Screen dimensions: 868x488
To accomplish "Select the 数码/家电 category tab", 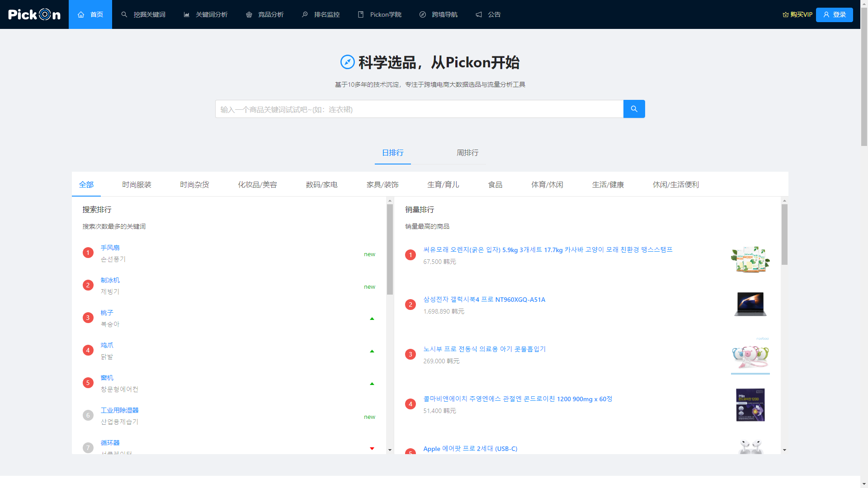I will tap(321, 184).
